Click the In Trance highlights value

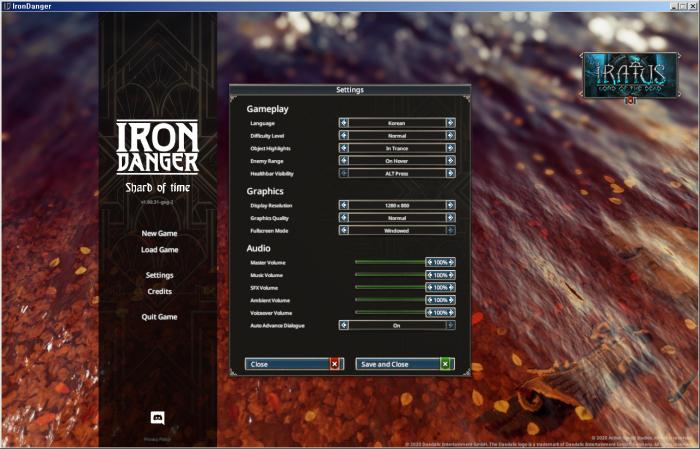[397, 148]
